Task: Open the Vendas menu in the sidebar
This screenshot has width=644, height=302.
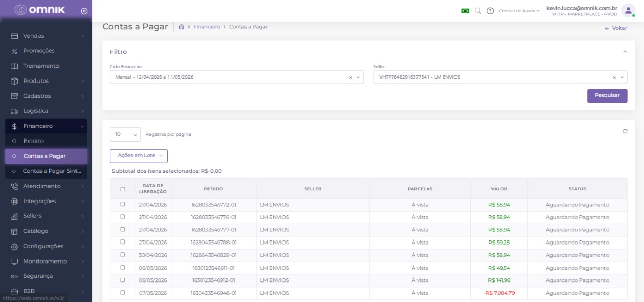Action: 46,36
